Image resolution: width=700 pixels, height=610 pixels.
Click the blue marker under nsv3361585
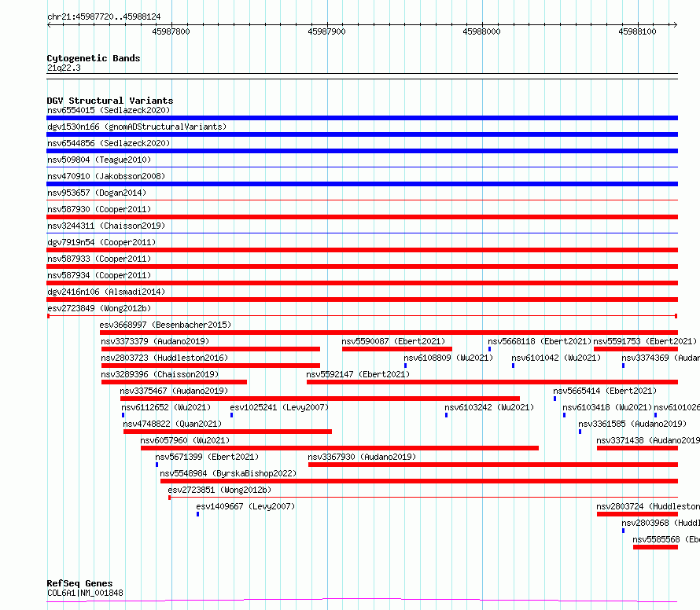(x=580, y=432)
